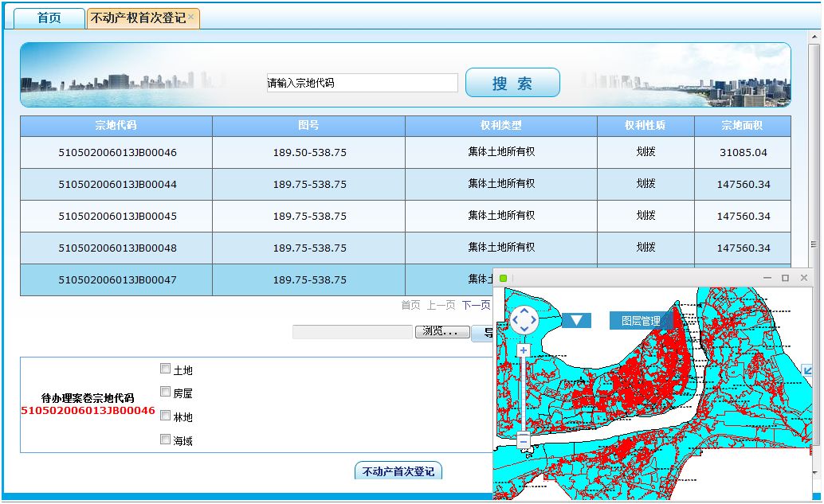
Task: Switch to the 首页 tab
Action: (49, 18)
